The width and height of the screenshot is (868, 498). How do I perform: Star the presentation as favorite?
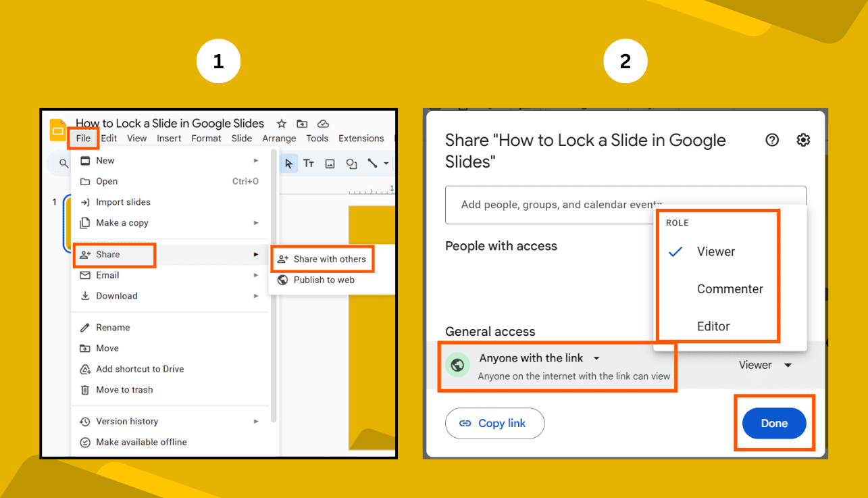tap(282, 124)
